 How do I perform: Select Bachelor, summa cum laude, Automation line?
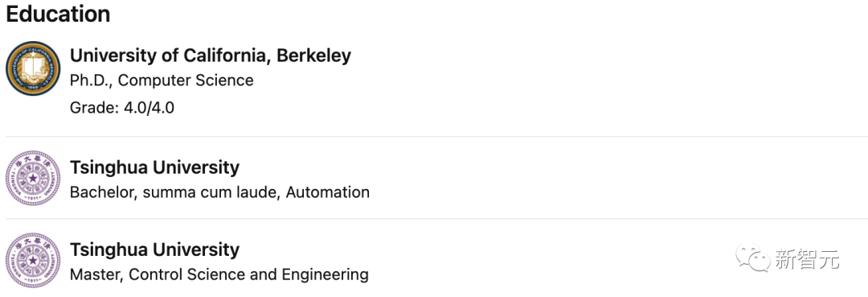coord(219,192)
